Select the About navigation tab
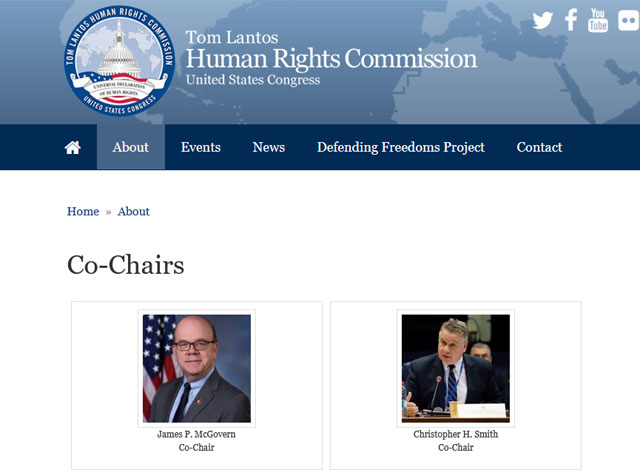 point(130,147)
